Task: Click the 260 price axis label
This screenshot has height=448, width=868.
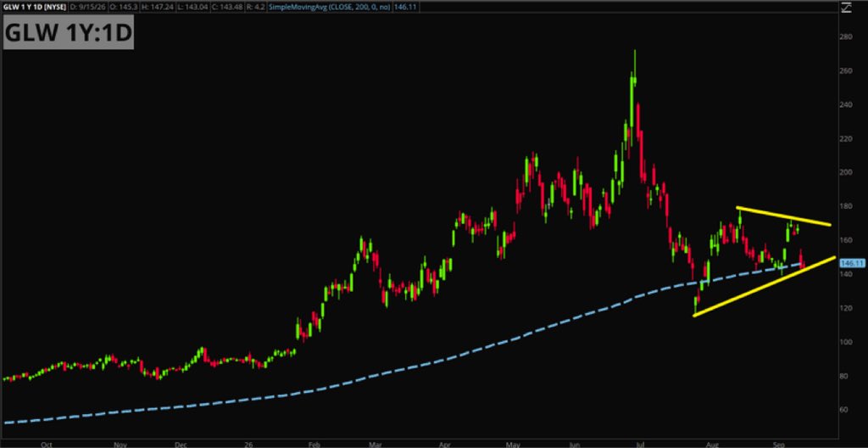Action: coord(847,71)
